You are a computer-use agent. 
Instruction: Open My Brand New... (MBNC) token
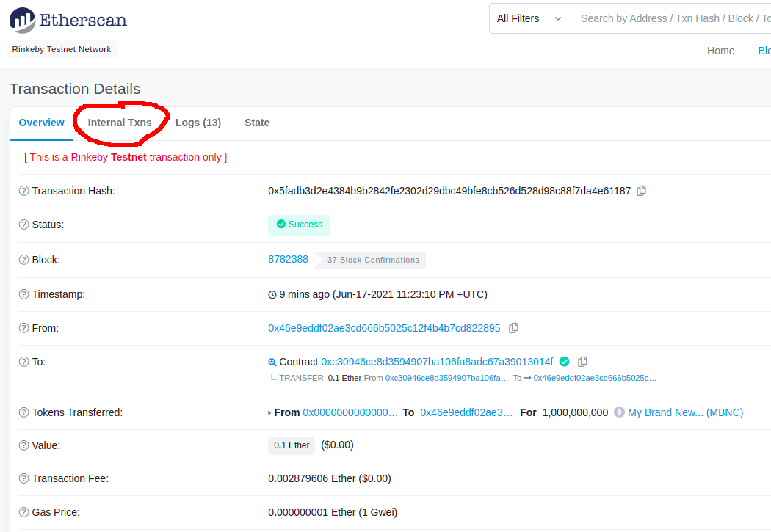(685, 412)
